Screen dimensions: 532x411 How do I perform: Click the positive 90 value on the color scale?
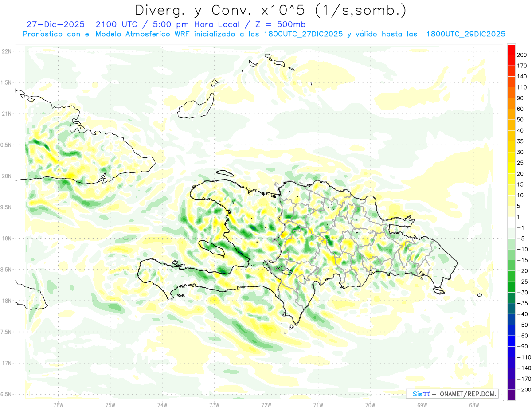click(521, 98)
